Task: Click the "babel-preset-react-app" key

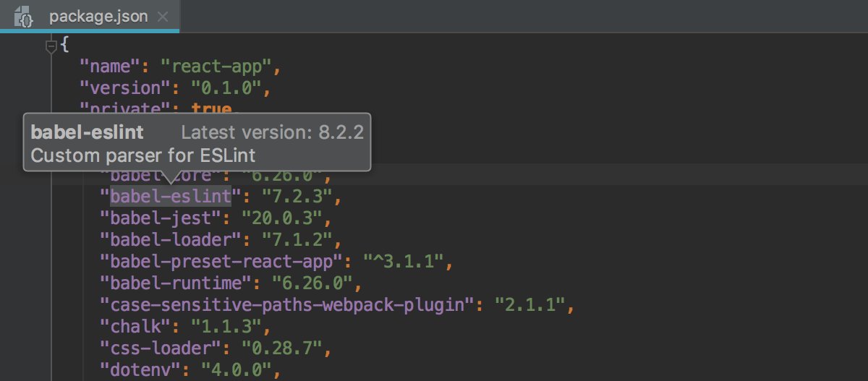Action: pos(221,261)
